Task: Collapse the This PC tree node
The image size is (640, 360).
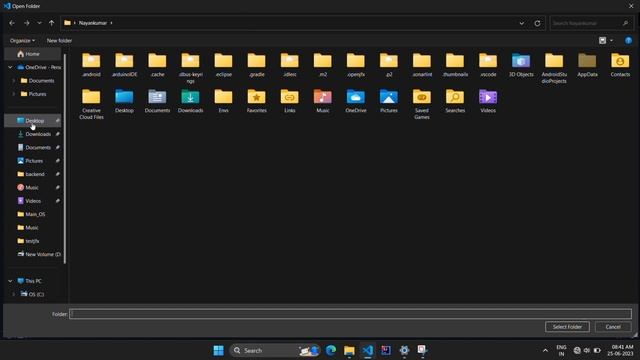Action: (x=10, y=281)
